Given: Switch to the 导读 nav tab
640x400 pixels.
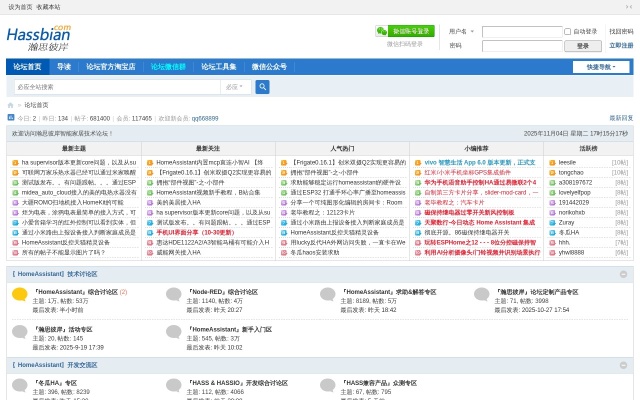Looking at the screenshot, I should pyautogui.click(x=64, y=67).
